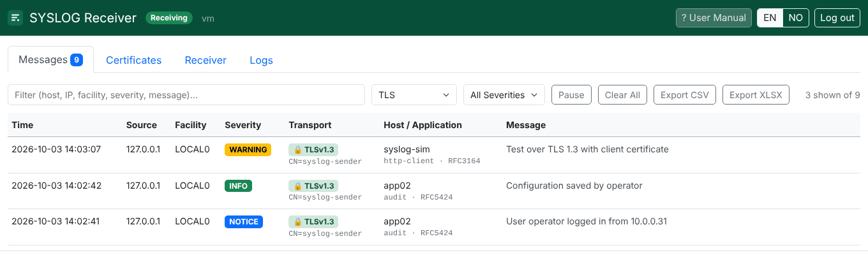The height and width of the screenshot is (255, 868).
Task: Click timestamp 2026-10-03 14:02:42
Action: 56,186
